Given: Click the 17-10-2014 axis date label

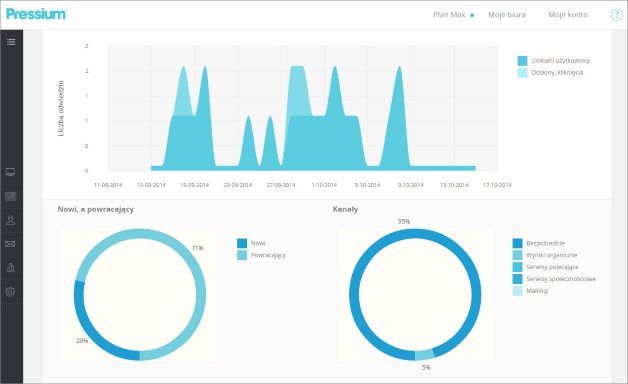Looking at the screenshot, I should click(497, 185).
